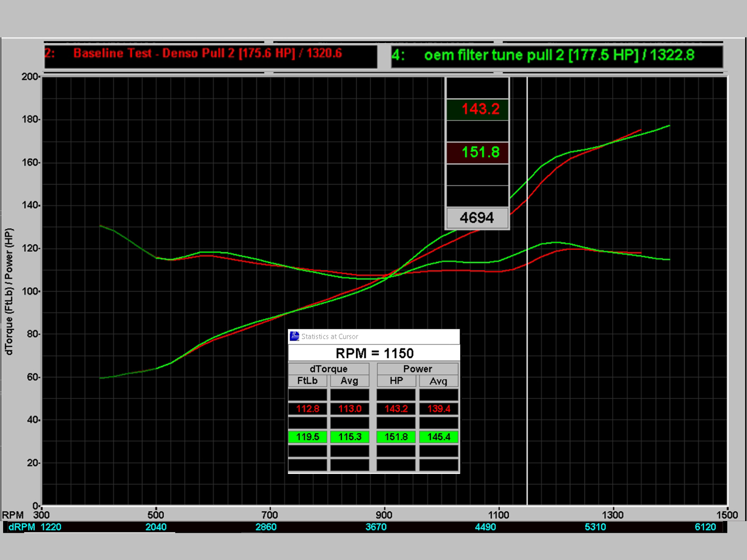Viewport: 747px width, 560px height.
Task: Select the red 139.4 power average cell
Action: pos(438,409)
